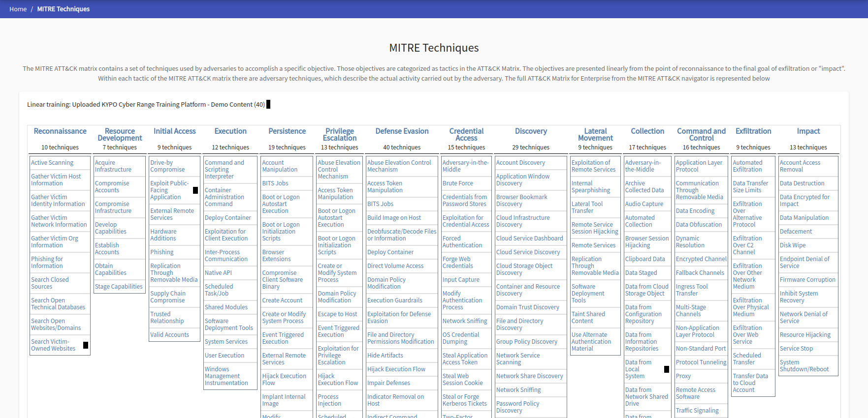Open Command and Scripting Interpreter
Viewport: 868px width, 418px height.
click(x=224, y=170)
